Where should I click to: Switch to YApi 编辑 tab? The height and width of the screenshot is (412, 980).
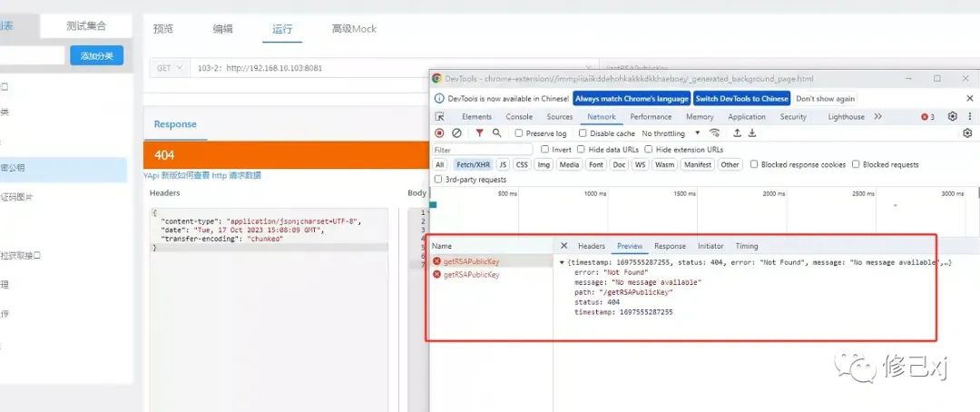click(x=222, y=29)
